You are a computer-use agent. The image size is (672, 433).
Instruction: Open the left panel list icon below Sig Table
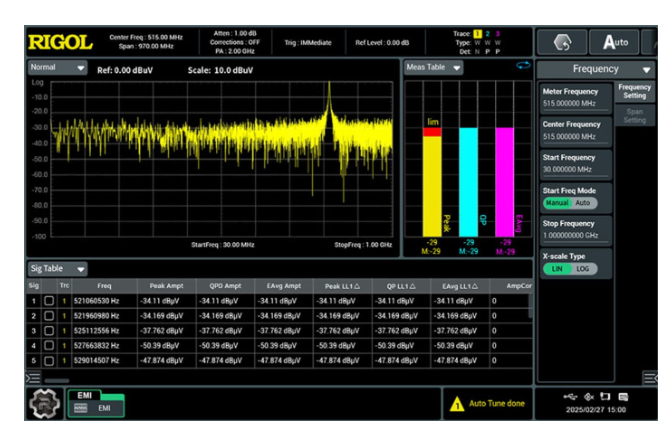coord(33,378)
